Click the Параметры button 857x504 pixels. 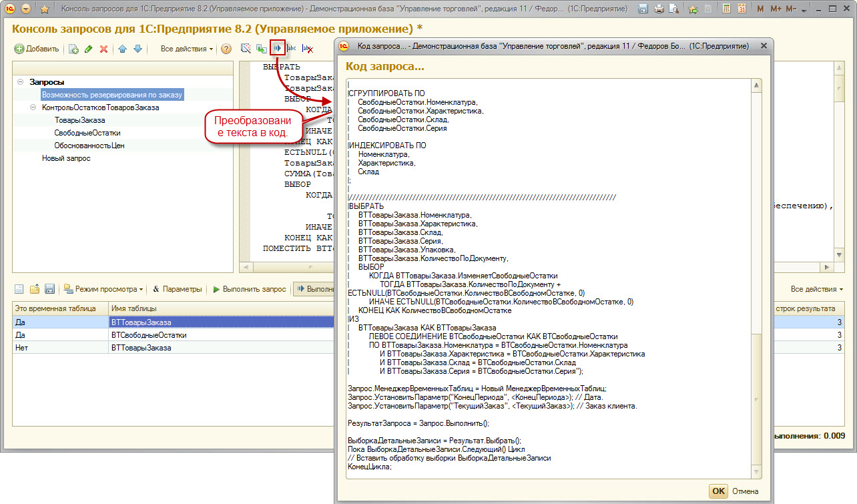pyautogui.click(x=177, y=289)
